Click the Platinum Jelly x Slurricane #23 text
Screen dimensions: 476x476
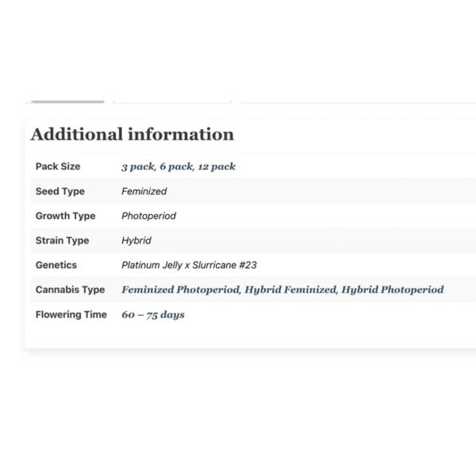click(x=189, y=265)
